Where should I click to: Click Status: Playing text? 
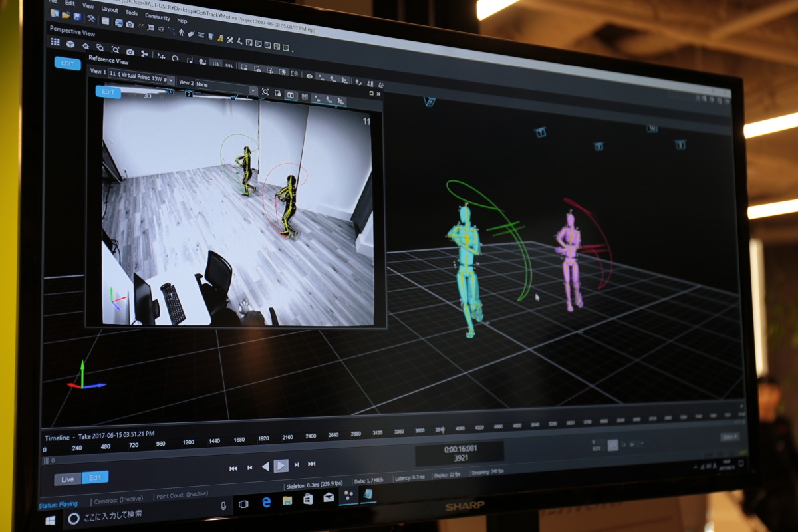click(x=59, y=504)
